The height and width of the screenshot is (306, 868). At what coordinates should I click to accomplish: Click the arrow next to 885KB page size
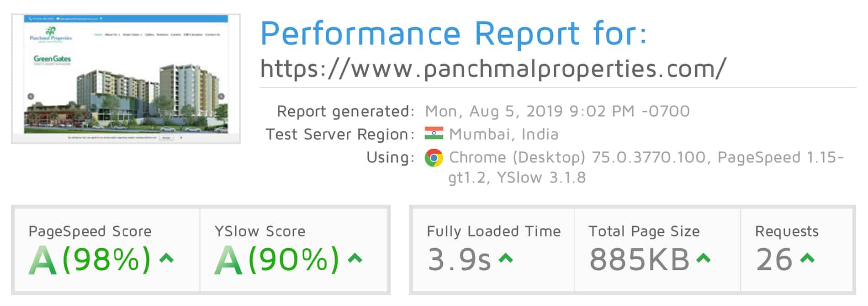point(704,259)
